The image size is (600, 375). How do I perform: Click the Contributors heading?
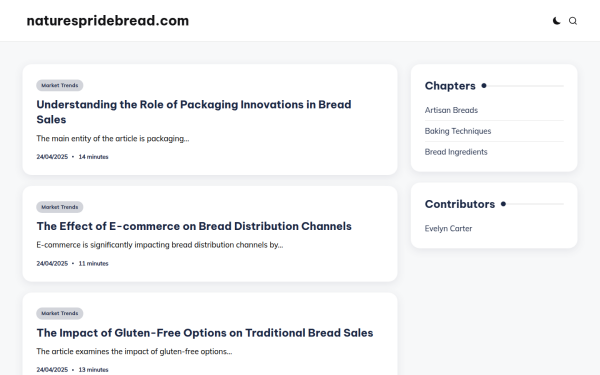pyautogui.click(x=460, y=204)
